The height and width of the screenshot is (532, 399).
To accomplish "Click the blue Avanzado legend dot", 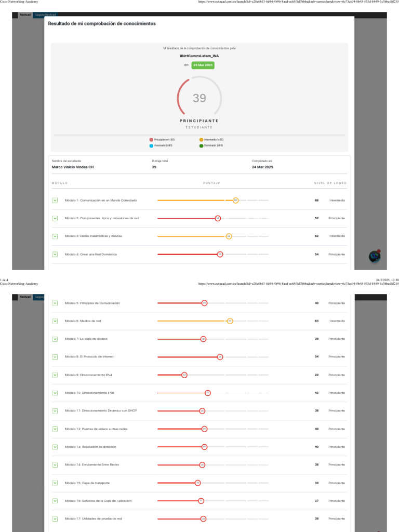I will pos(151,145).
